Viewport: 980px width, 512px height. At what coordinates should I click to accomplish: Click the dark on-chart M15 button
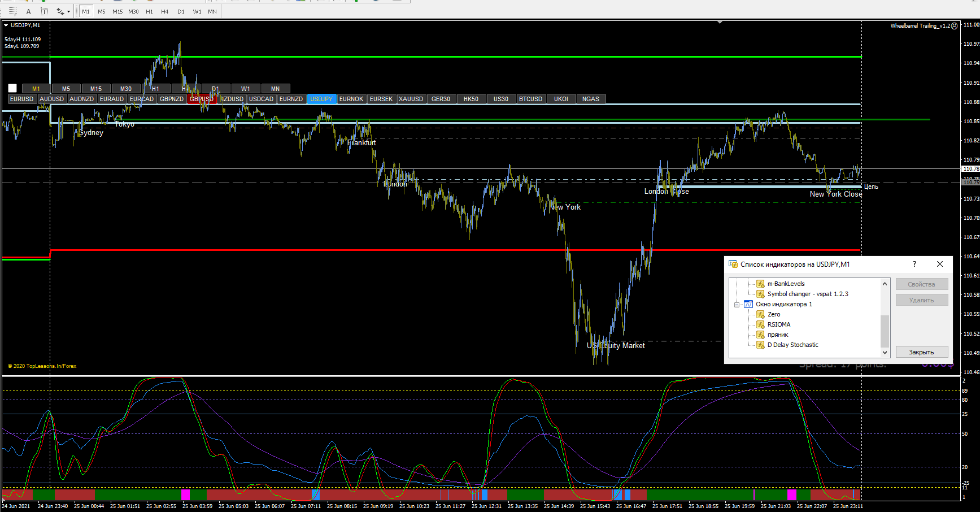tap(96, 89)
